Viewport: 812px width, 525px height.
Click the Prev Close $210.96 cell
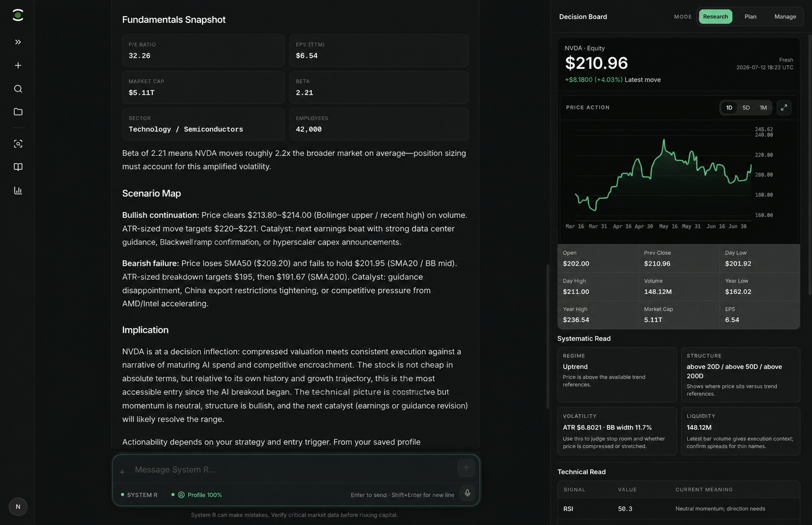679,259
